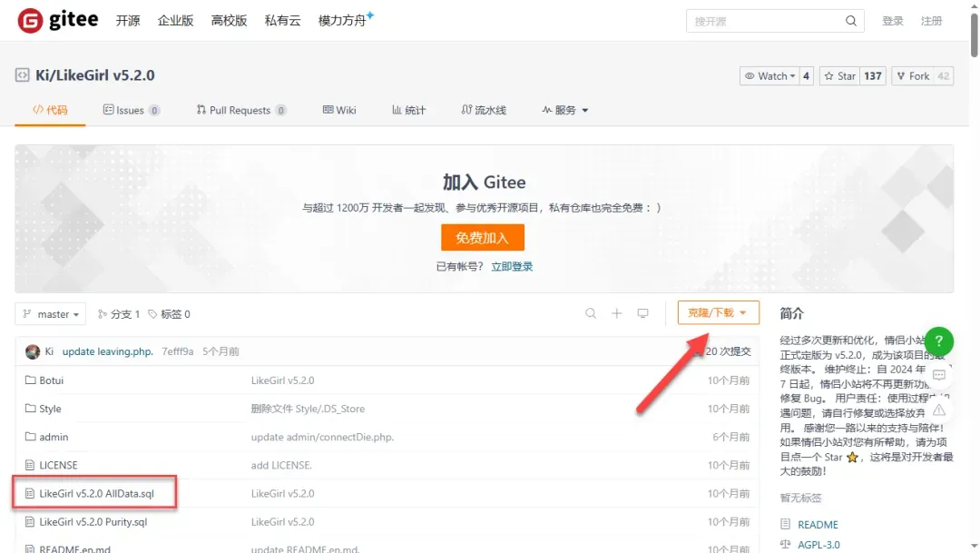The image size is (980, 553).
Task: Click the Ki/LikeGirl v5.2.0 repository title
Action: (95, 75)
